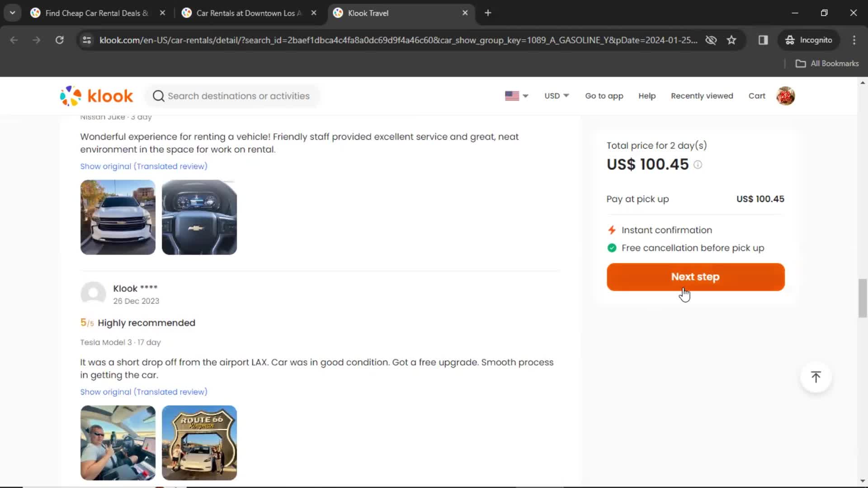Click the Next step button
Viewport: 868px width, 488px height.
(695, 277)
